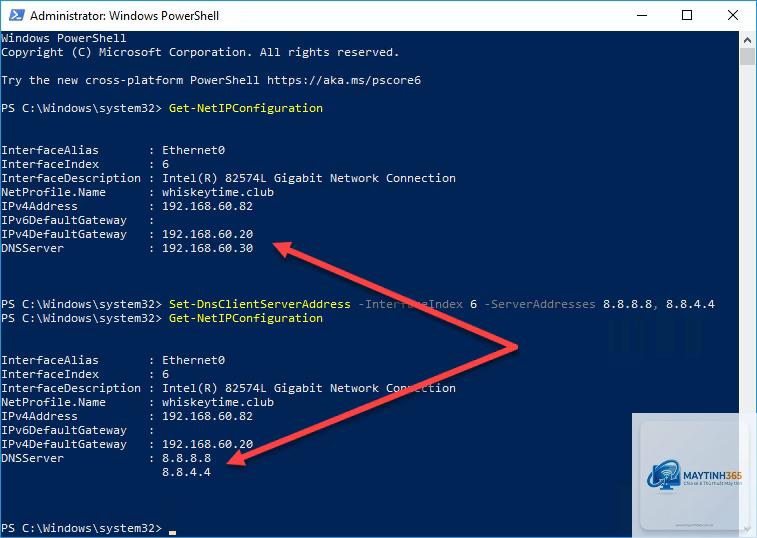Click the Copyright Microsoft Corporation line
Screen dimensions: 757x538
tap(200, 52)
